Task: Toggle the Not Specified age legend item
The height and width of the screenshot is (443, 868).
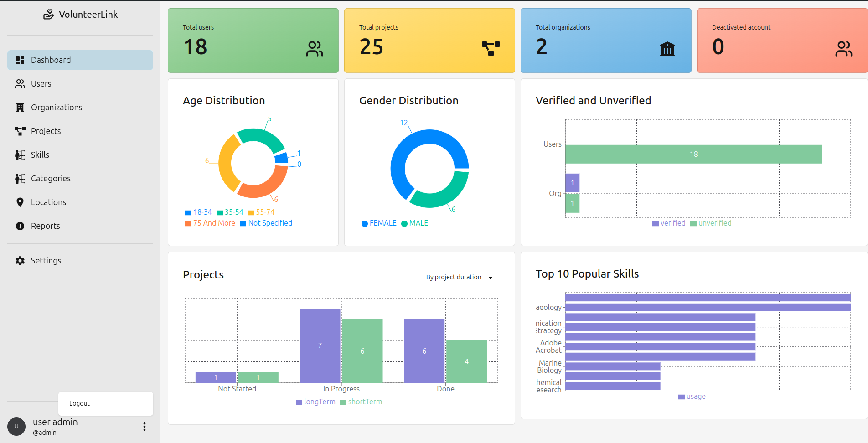Action: [266, 223]
